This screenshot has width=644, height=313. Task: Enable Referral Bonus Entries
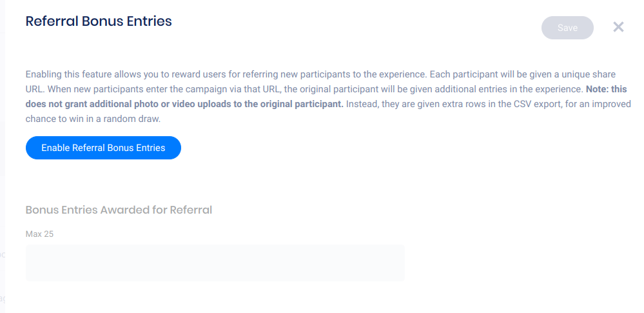(x=103, y=148)
